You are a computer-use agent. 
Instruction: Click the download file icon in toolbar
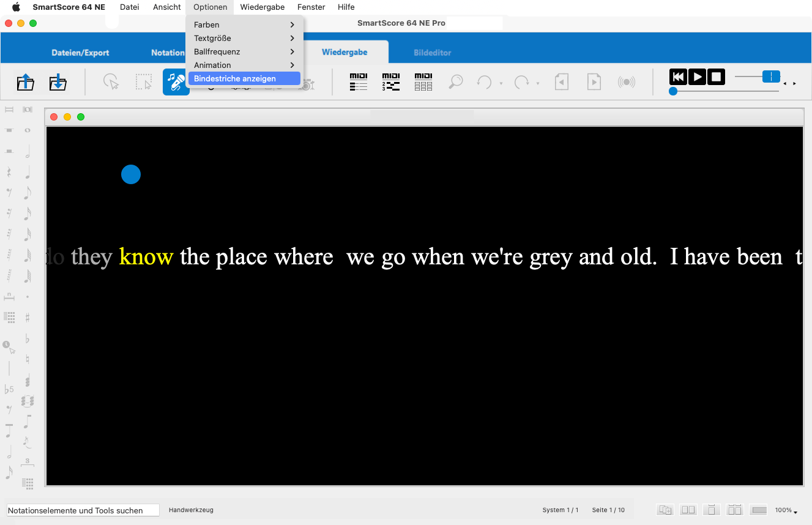click(58, 82)
